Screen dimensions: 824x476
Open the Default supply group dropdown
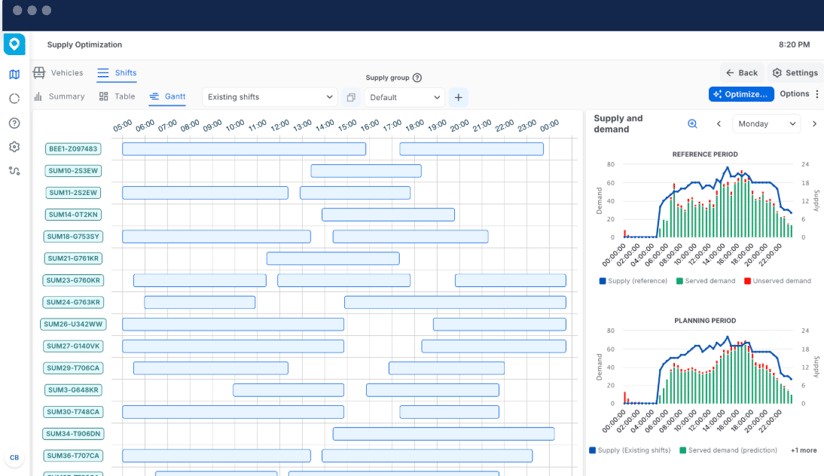405,97
